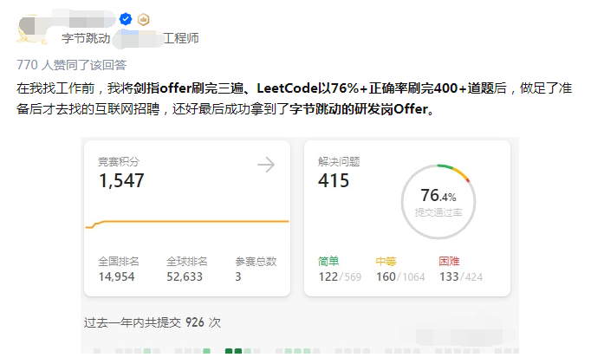Click the red 困难 difficulty label

[449, 261]
